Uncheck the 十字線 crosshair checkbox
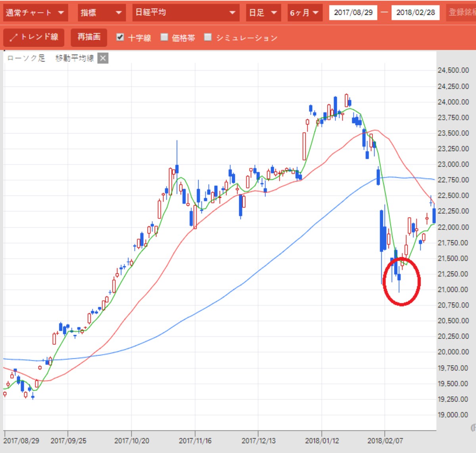The height and width of the screenshot is (453, 476). click(x=120, y=37)
